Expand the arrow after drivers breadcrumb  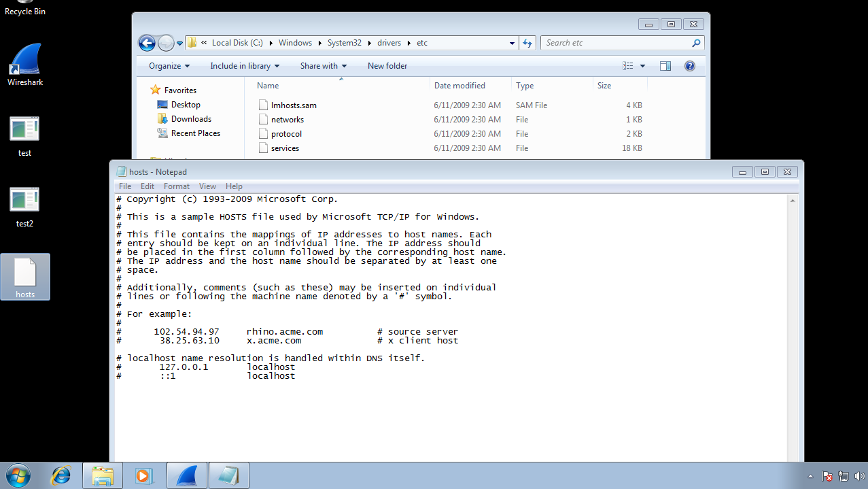[409, 43]
